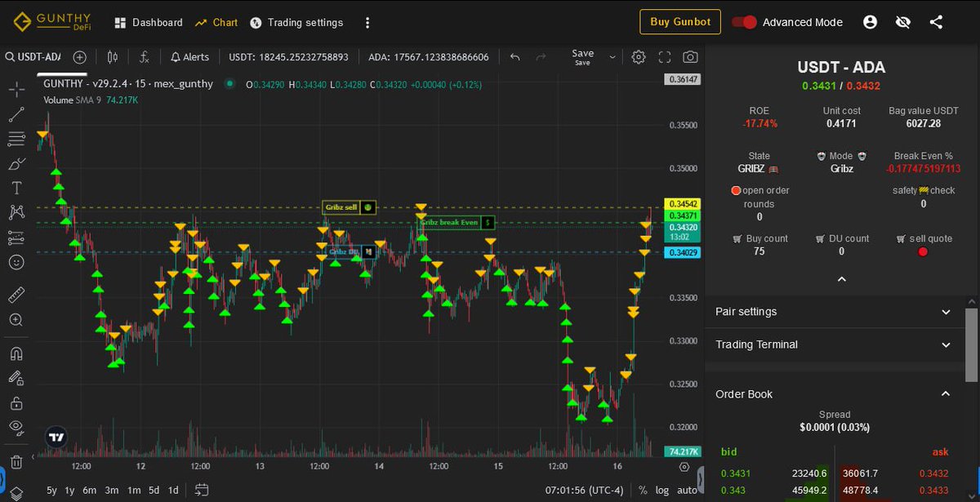980x502 pixels.
Task: Click the Gunthy DeFi logo
Action: 53,22
